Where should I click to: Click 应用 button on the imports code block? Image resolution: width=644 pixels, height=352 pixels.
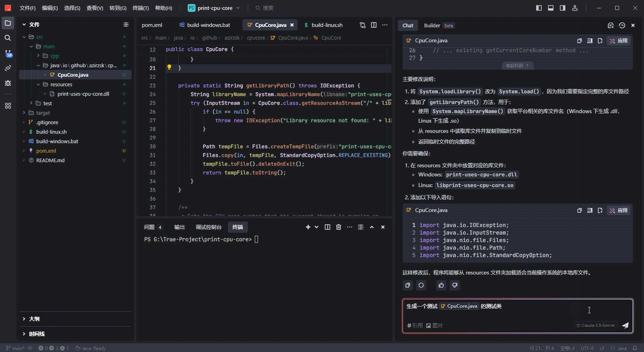(x=619, y=210)
